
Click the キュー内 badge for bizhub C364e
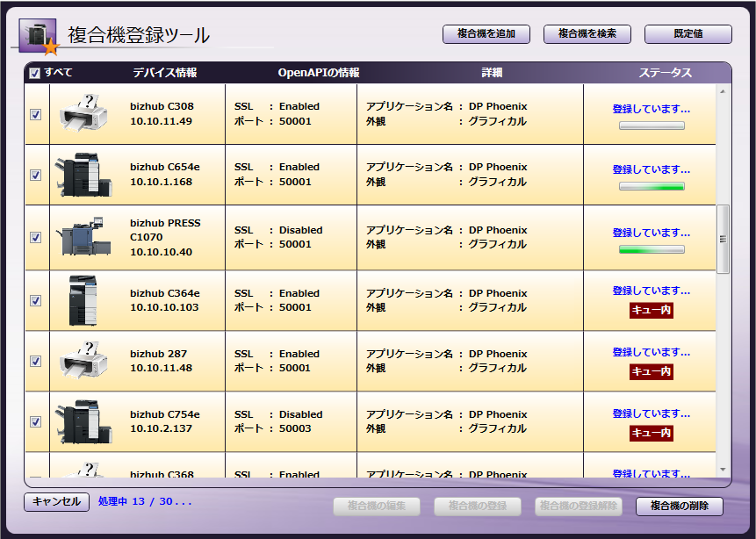pos(652,310)
